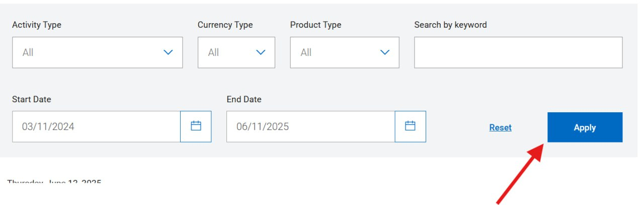Select the 'All' value in Activity Type box
Image resolution: width=644 pixels, height=205 pixels.
[x=28, y=52]
